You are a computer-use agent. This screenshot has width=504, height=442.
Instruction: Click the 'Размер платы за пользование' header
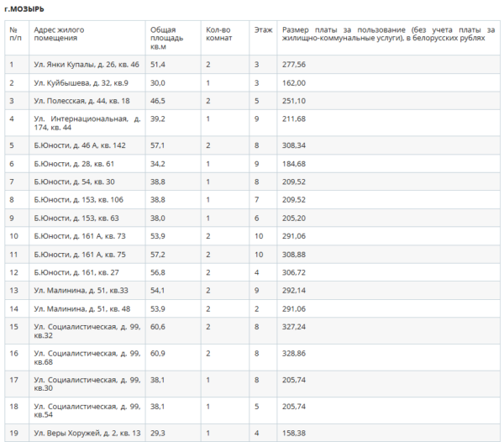click(x=388, y=34)
